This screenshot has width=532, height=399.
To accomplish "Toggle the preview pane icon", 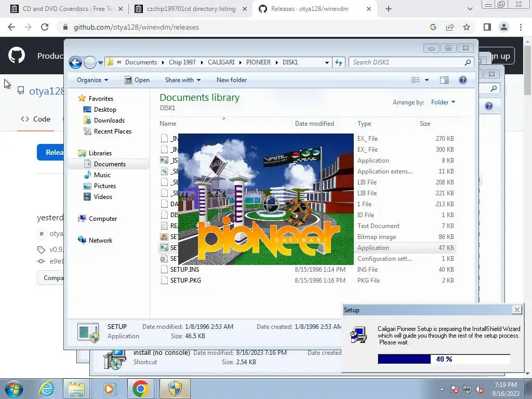I will tap(444, 80).
